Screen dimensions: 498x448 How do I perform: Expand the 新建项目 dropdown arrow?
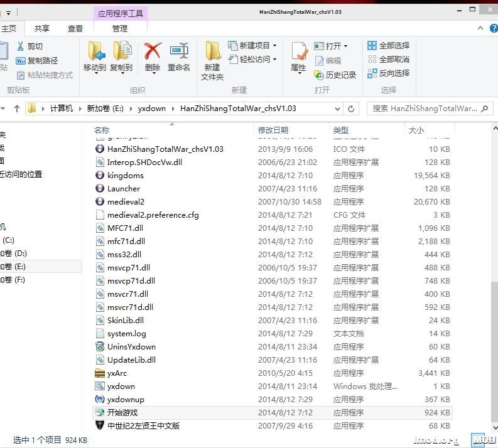click(x=274, y=46)
